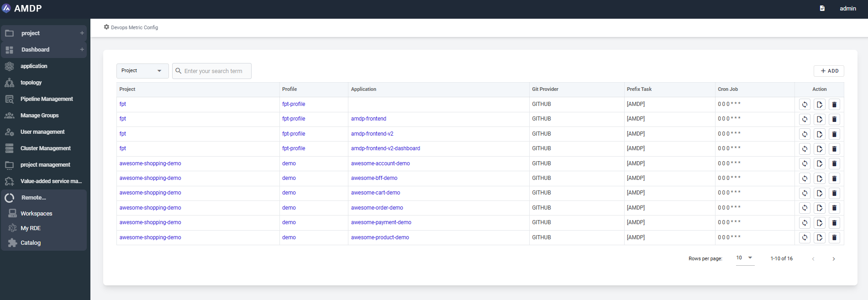Open amdp-frontend-v2-dashboard application link

click(x=385, y=148)
